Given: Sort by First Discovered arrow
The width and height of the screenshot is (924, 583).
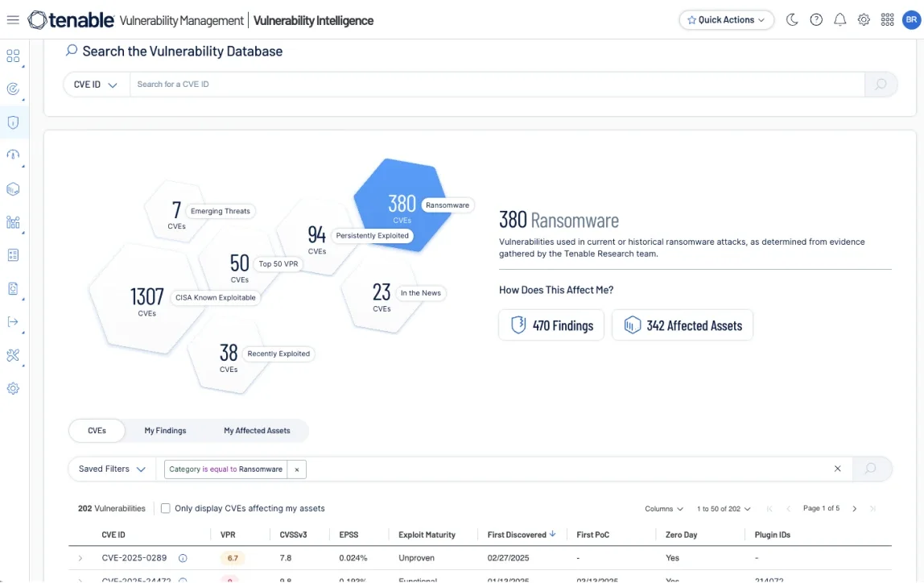Looking at the screenshot, I should (x=553, y=534).
